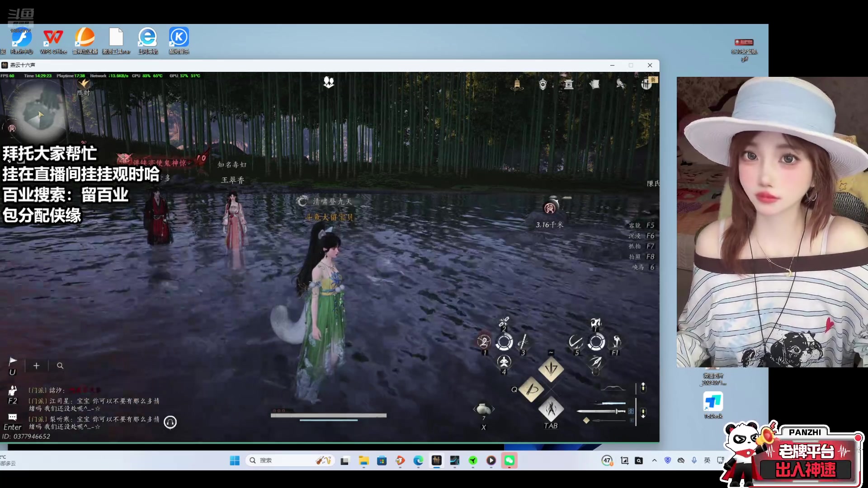The image size is (868, 488).
Task: Click the limited-time event leaf icon
Action: 84,84
